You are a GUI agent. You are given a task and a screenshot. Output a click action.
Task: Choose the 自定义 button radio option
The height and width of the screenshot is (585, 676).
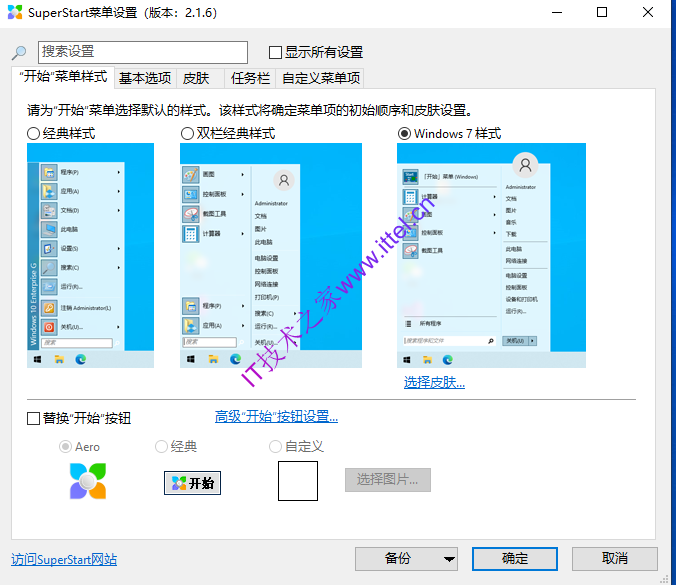(275, 447)
